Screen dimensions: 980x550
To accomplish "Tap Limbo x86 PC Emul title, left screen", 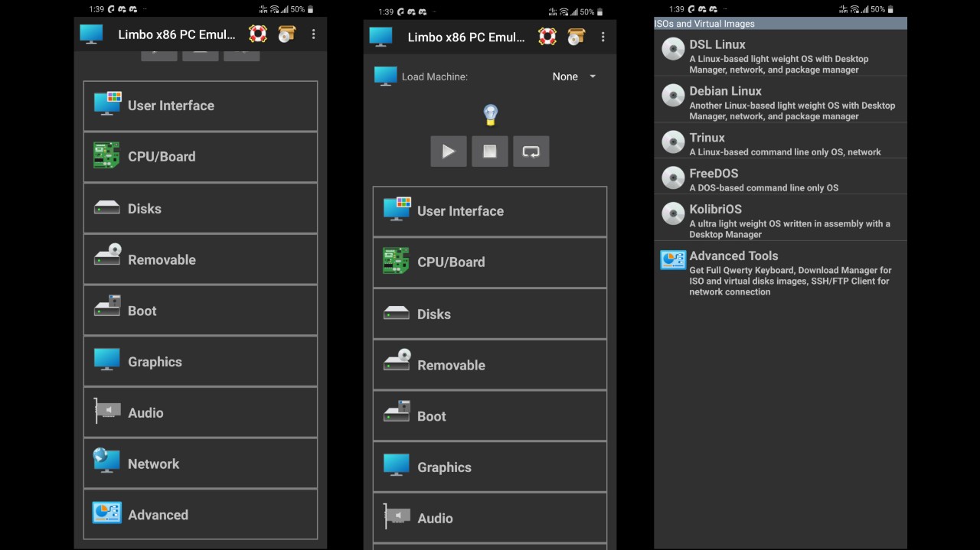I will pos(177,34).
